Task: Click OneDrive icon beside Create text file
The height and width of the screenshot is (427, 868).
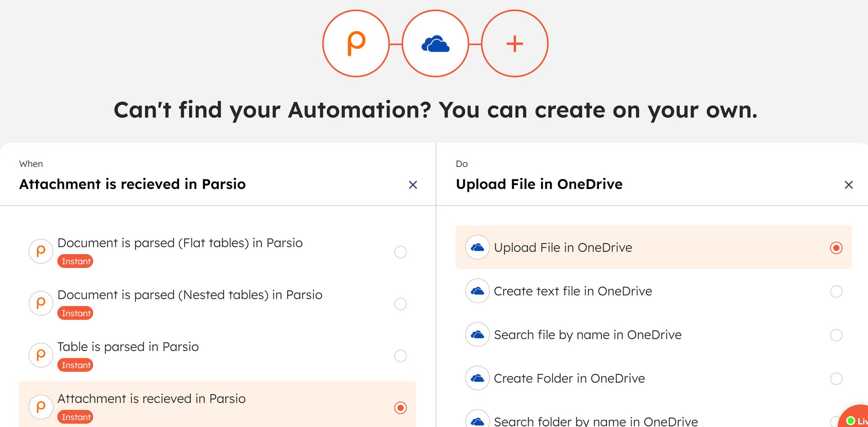Action: click(x=477, y=291)
